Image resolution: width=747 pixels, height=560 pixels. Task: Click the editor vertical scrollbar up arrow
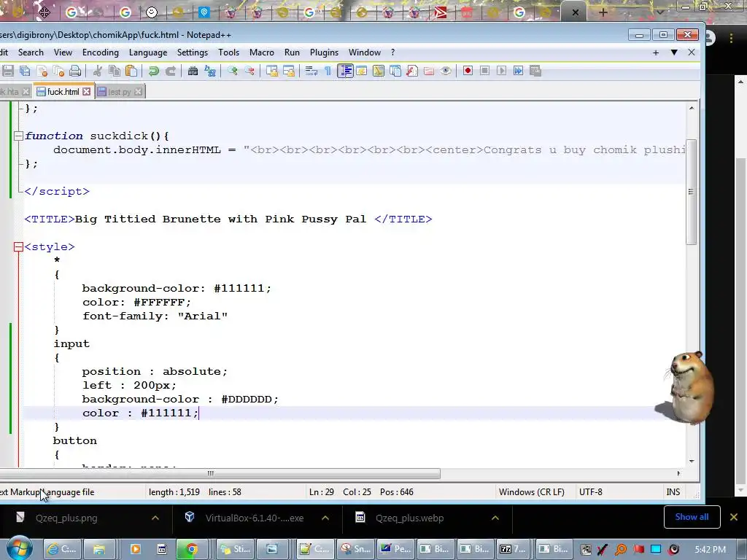click(692, 108)
